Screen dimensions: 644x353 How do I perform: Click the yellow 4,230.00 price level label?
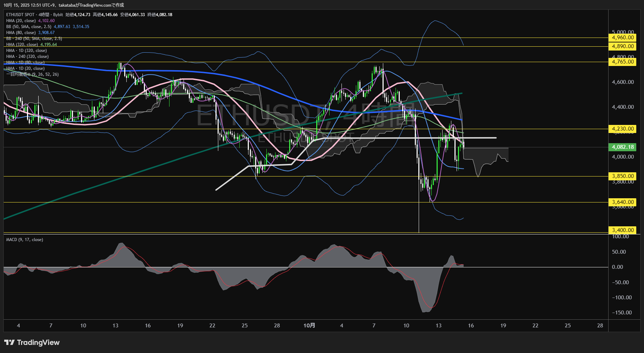coord(623,129)
